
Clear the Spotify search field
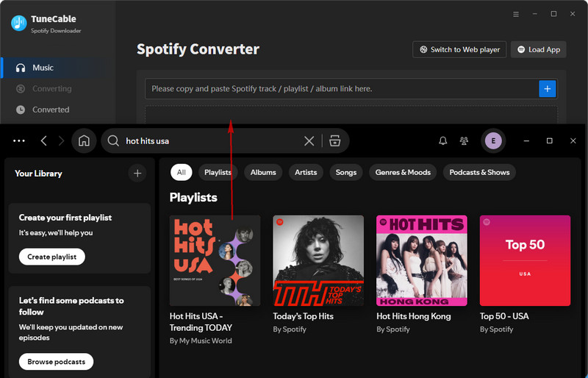309,140
